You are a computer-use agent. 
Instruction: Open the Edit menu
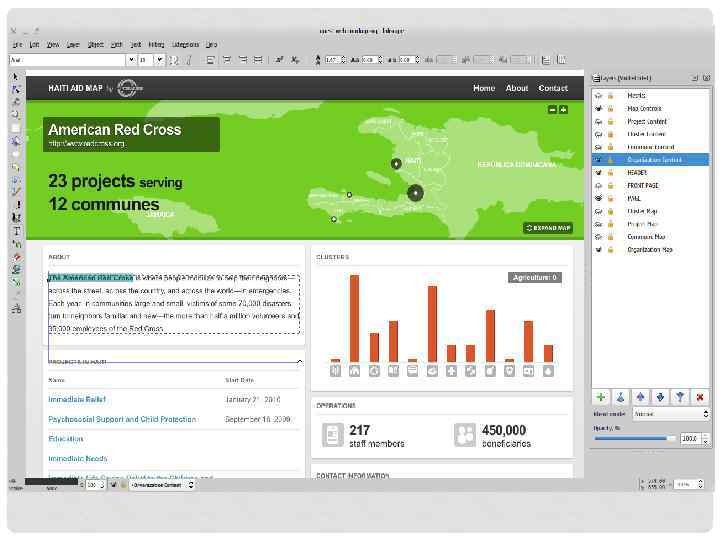tap(34, 45)
